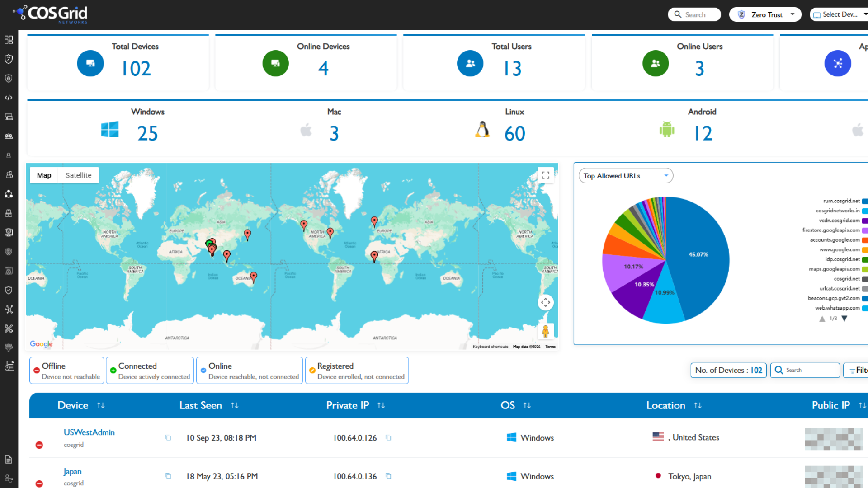The width and height of the screenshot is (868, 488).
Task: Toggle firestore.googleapis.com legend swatch
Action: coord(865,230)
